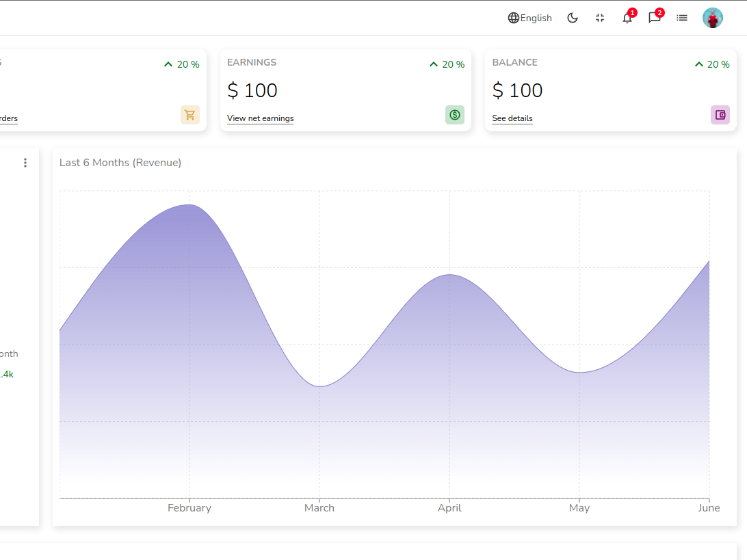Click the yellow shopping cart icon
Screen dimensions: 747x560
tap(190, 115)
